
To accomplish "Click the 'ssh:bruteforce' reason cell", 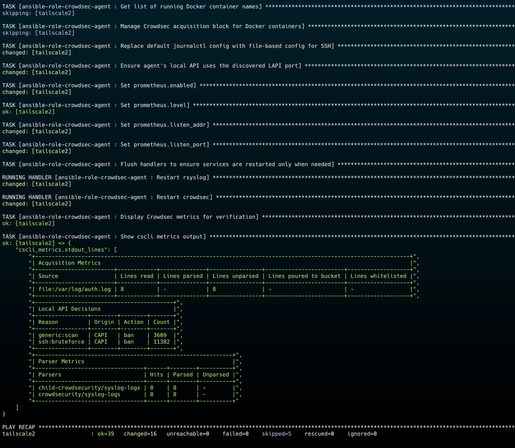I will [61, 342].
